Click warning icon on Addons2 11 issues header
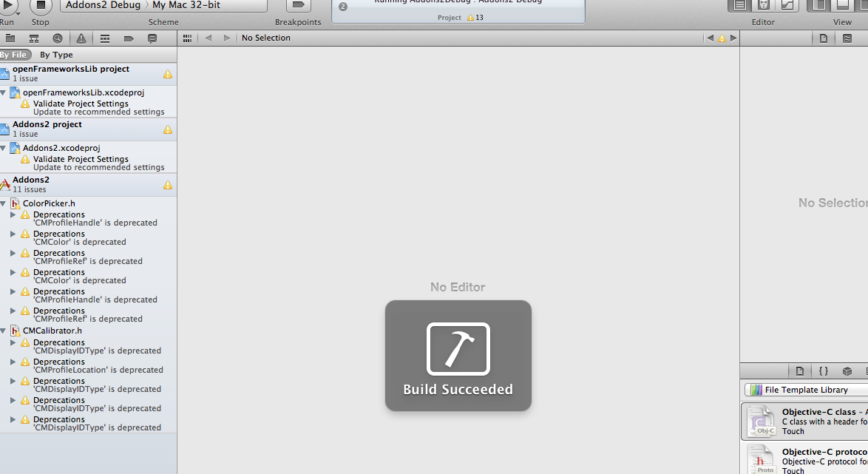This screenshot has height=474, width=868. pos(168,184)
